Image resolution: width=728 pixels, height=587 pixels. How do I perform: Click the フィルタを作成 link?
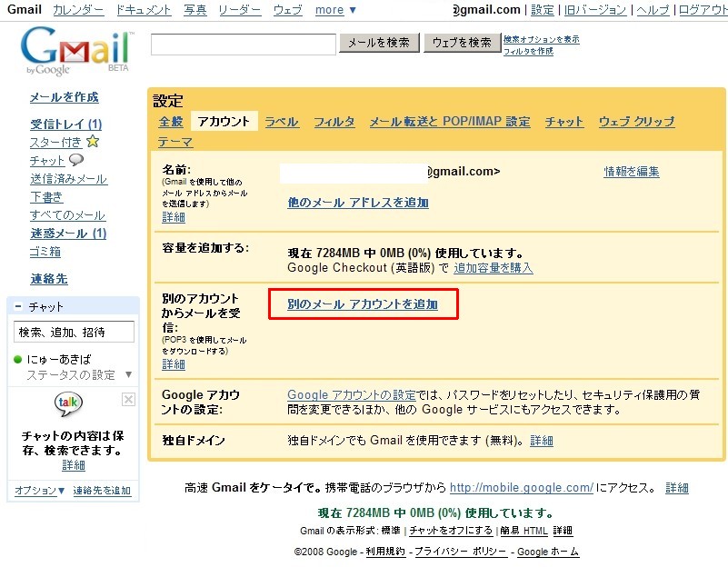528,51
